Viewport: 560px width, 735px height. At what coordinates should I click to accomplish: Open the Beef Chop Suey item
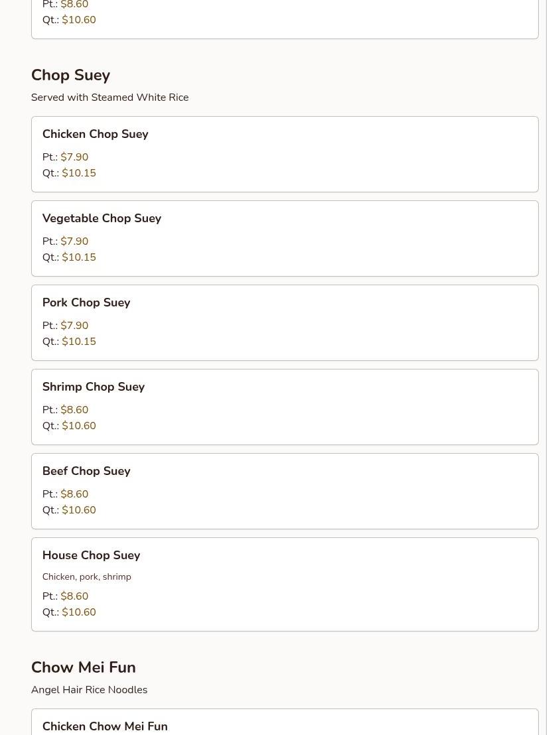coord(285,492)
